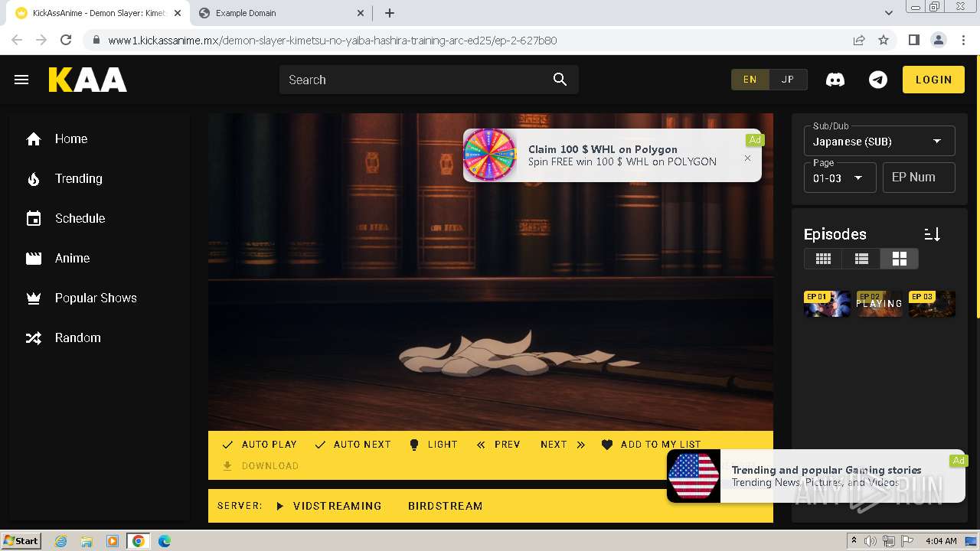Open the Anime section in the sidebar
Screen dimensions: 980x551
coord(100,258)
